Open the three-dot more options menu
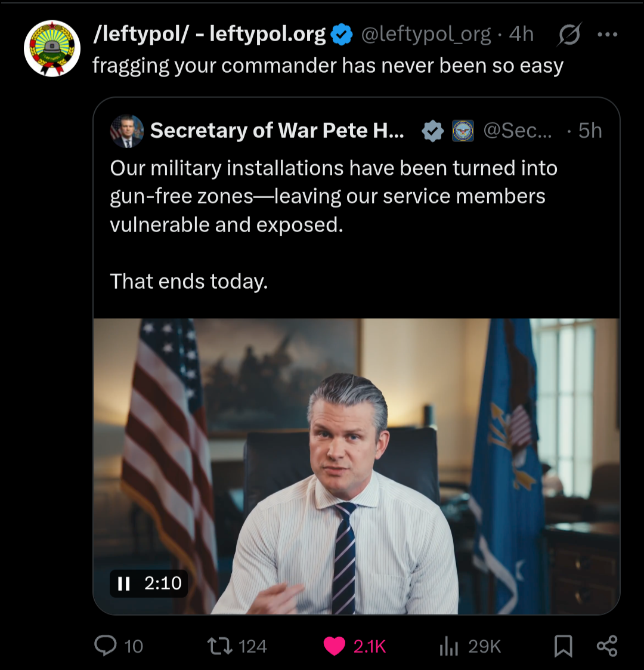Image resolution: width=644 pixels, height=670 pixels. click(607, 35)
